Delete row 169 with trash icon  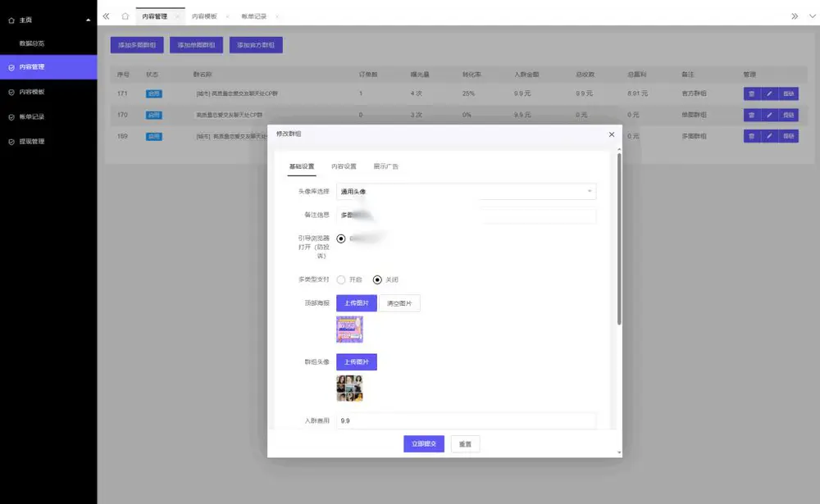[751, 136]
